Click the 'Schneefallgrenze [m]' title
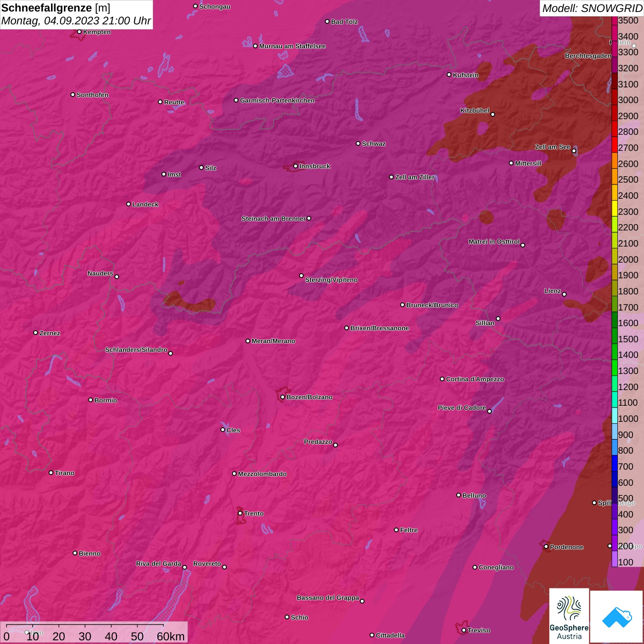The width and height of the screenshot is (644, 644). click(x=56, y=8)
